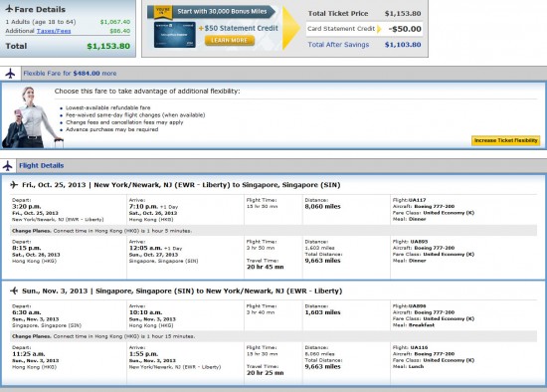Click the Fare Details total amount $1,153.80
This screenshot has width=547, height=392.
108,46
